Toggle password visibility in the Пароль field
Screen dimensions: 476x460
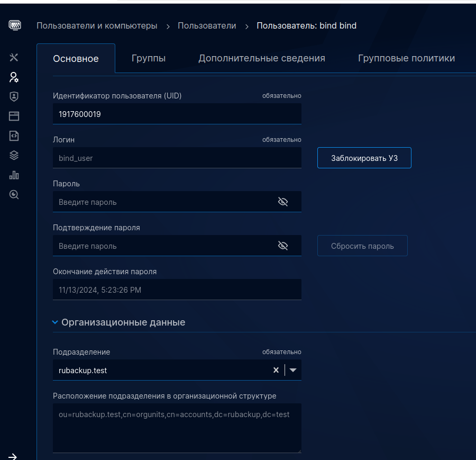[x=282, y=202]
